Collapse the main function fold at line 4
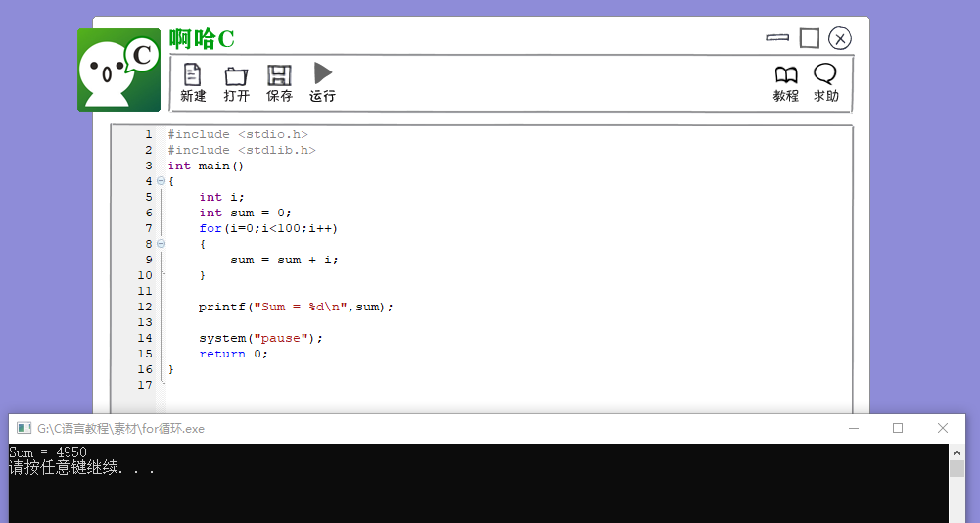Screen dimensions: 980x523 (x=161, y=181)
